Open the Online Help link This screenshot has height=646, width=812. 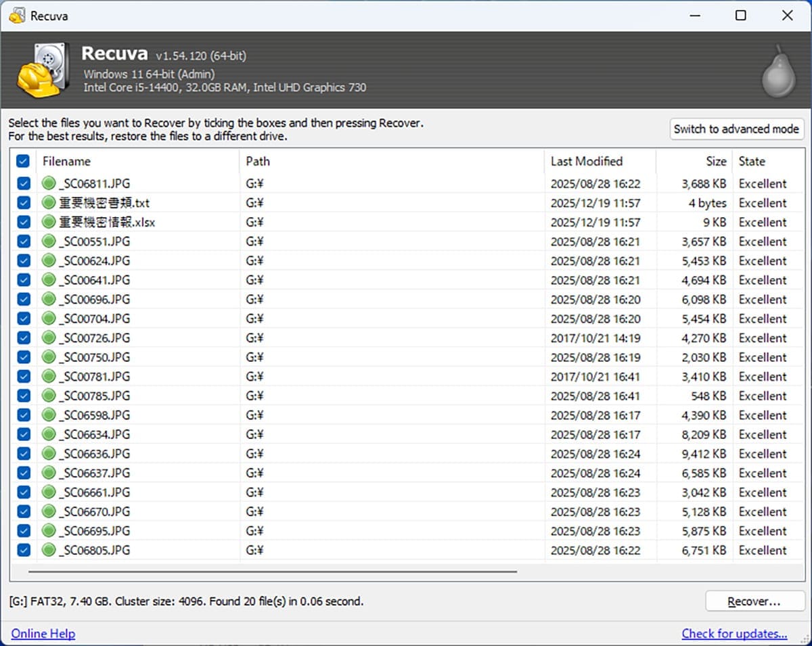pyautogui.click(x=43, y=634)
